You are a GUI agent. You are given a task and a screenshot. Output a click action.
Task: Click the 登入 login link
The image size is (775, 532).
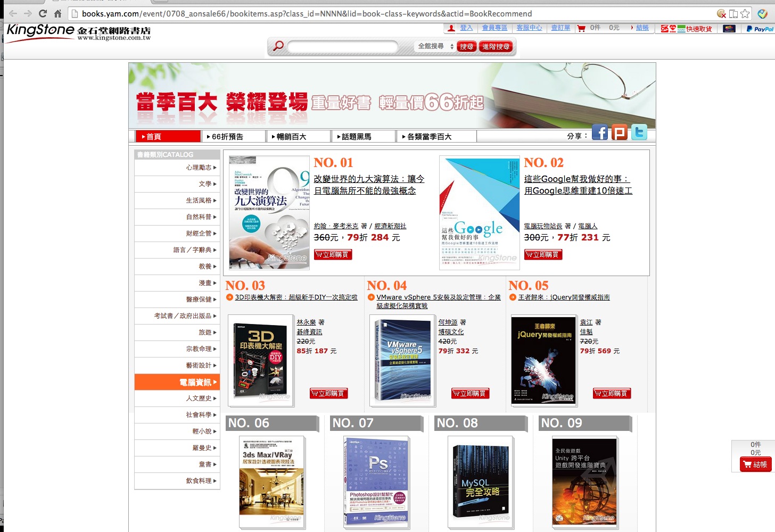466,28
